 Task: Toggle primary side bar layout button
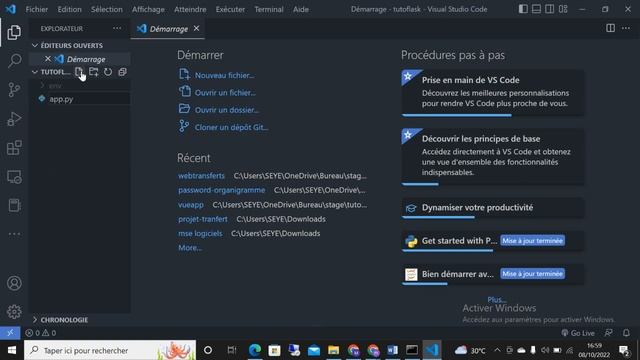coord(523,9)
